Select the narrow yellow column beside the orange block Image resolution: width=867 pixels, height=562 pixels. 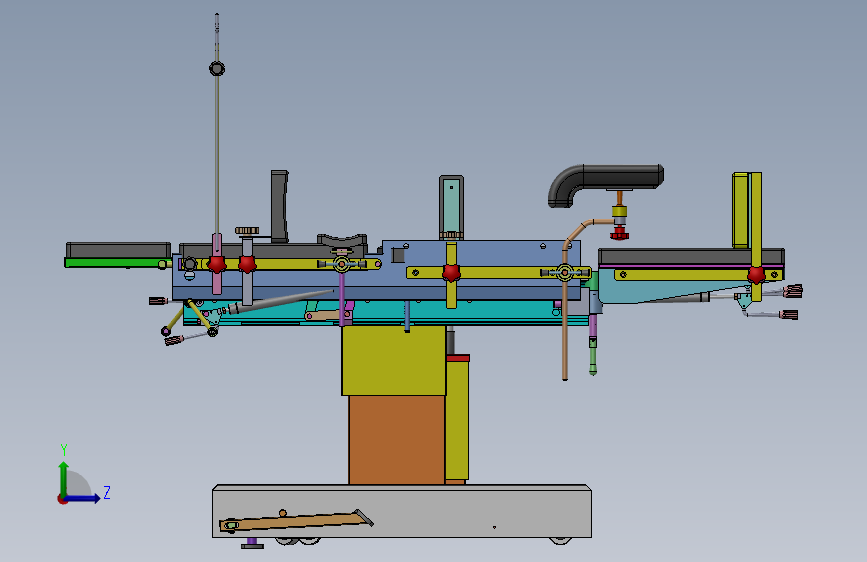(457, 420)
